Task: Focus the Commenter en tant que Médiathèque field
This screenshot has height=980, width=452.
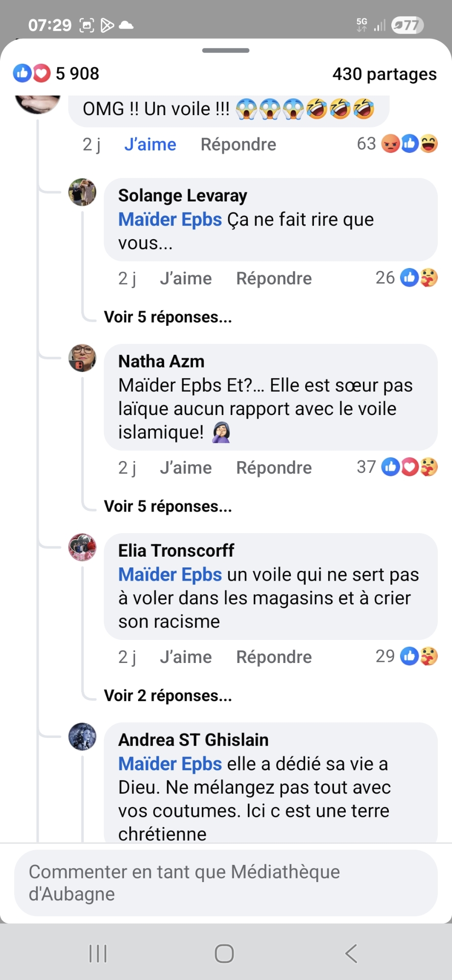Action: coord(226,883)
